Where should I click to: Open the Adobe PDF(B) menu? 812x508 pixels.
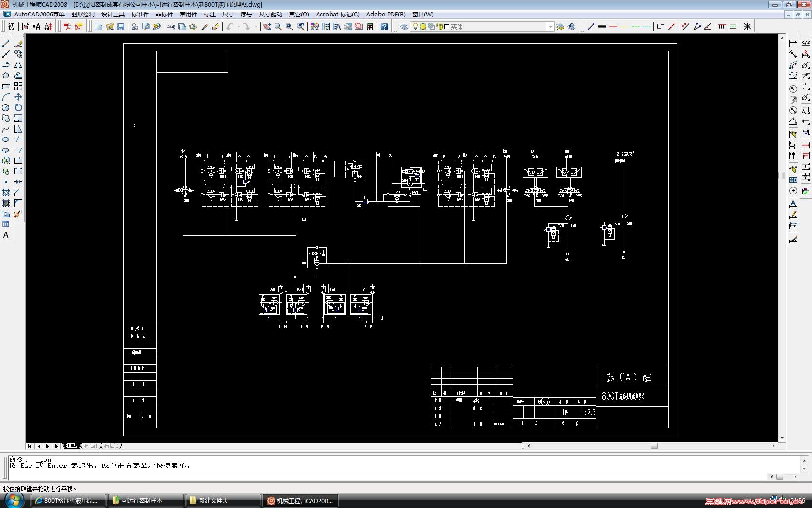[x=386, y=14]
